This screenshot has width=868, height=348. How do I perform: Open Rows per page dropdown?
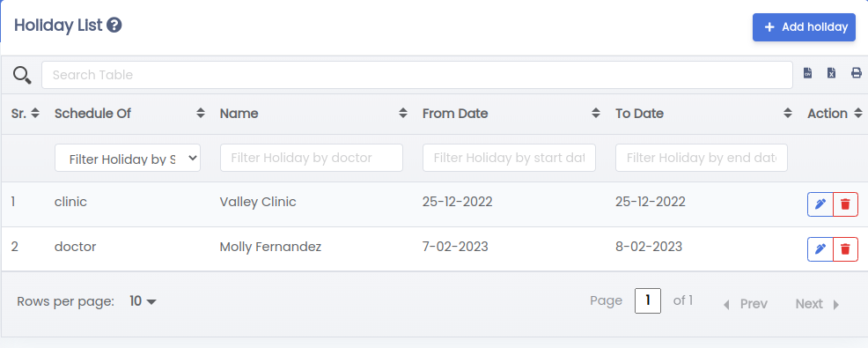coord(143,301)
